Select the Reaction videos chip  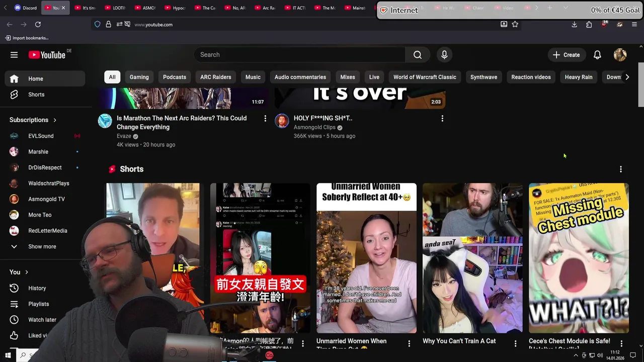click(531, 77)
